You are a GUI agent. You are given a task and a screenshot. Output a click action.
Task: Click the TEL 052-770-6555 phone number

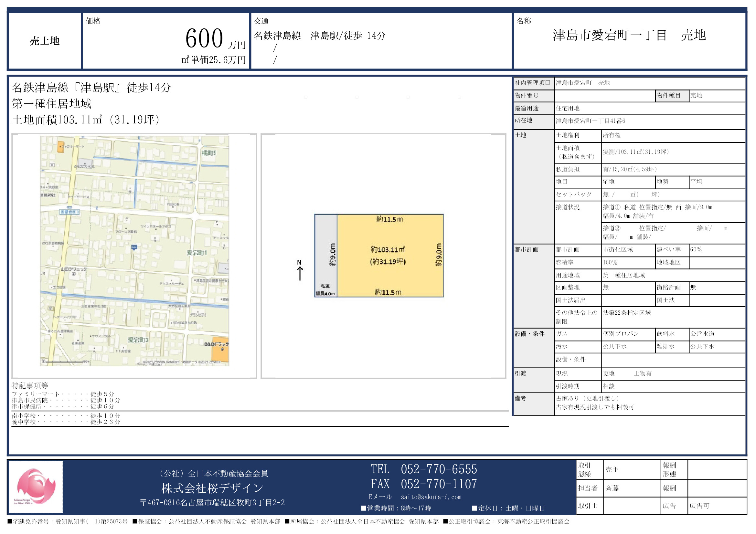(439, 469)
